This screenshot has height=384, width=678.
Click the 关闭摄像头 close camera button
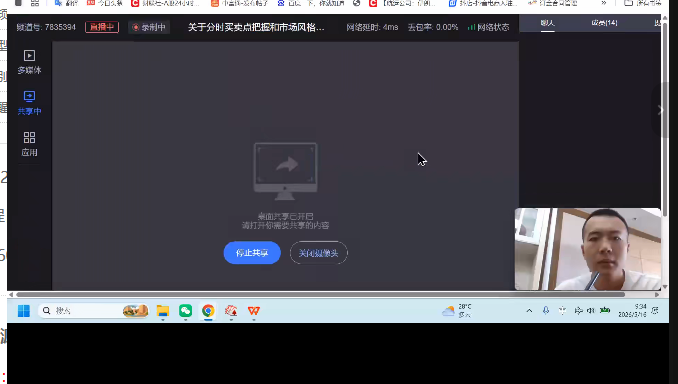tap(319, 253)
